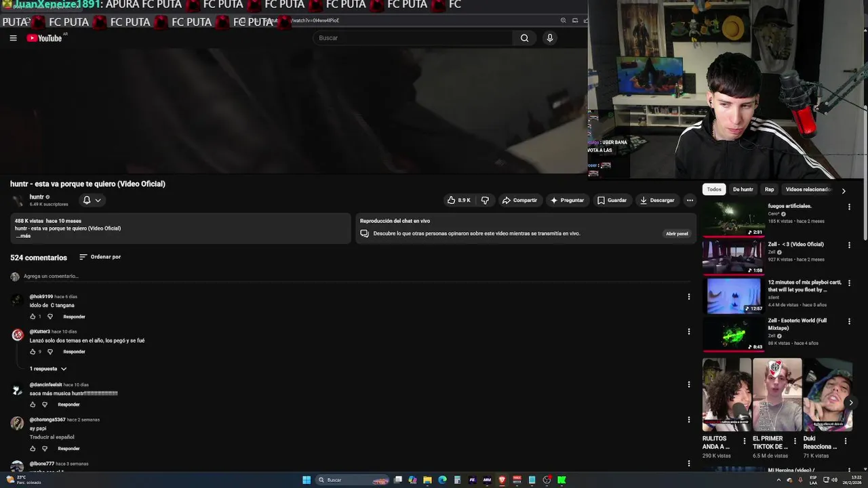Reply to @choronga5367 comment
The width and height of the screenshot is (868, 488).
[x=68, y=449]
